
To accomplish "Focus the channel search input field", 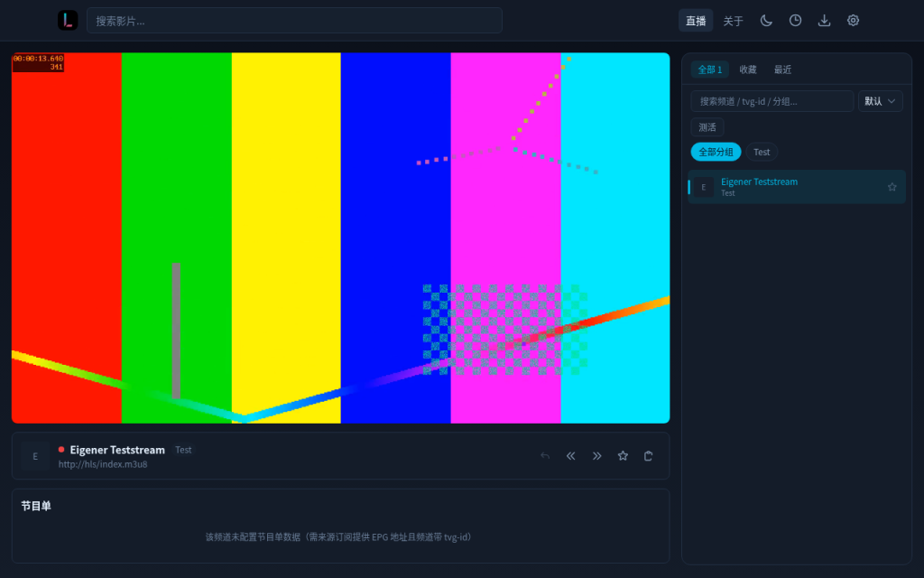I will pyautogui.click(x=772, y=101).
